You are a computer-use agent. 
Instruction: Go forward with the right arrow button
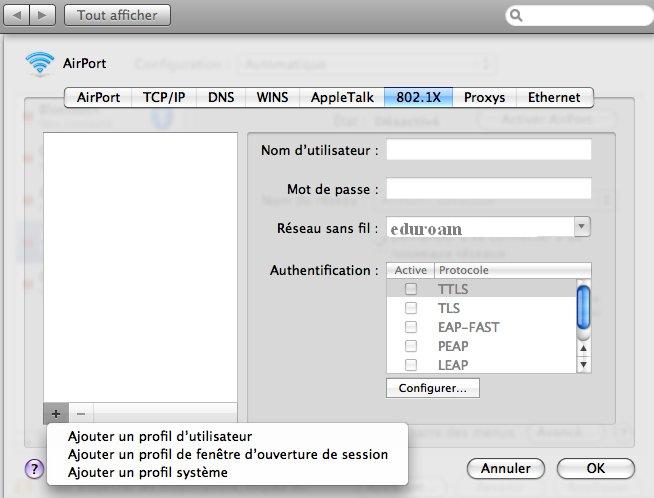click(x=42, y=15)
